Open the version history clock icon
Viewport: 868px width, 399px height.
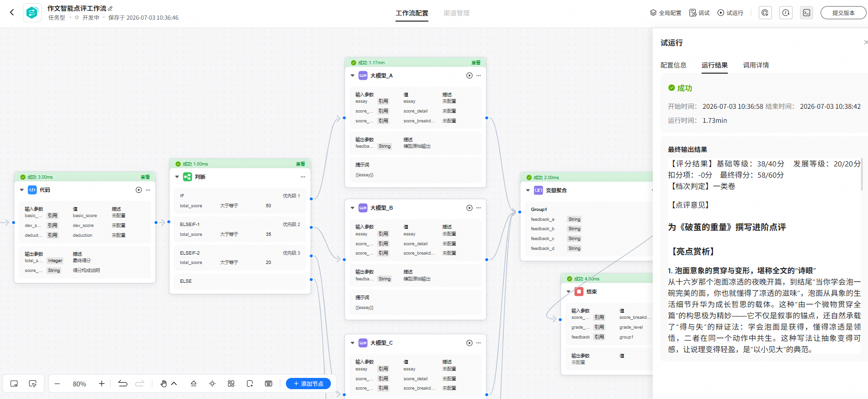tap(786, 13)
